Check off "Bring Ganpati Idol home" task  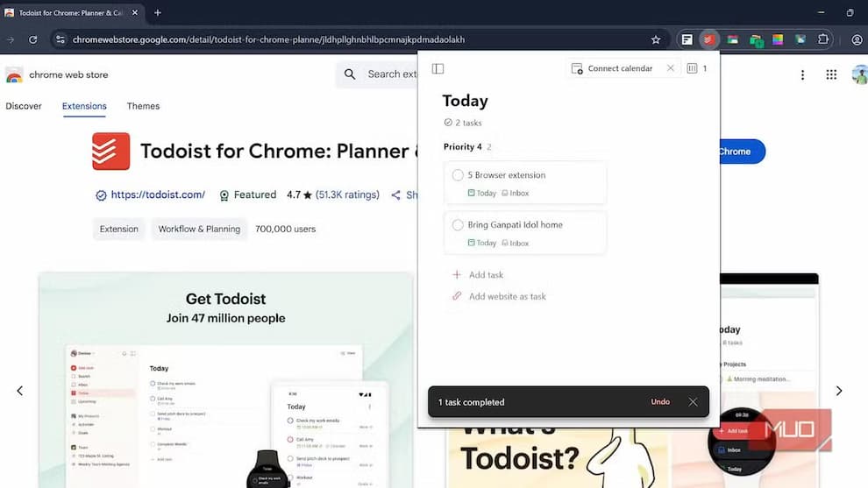pos(458,224)
